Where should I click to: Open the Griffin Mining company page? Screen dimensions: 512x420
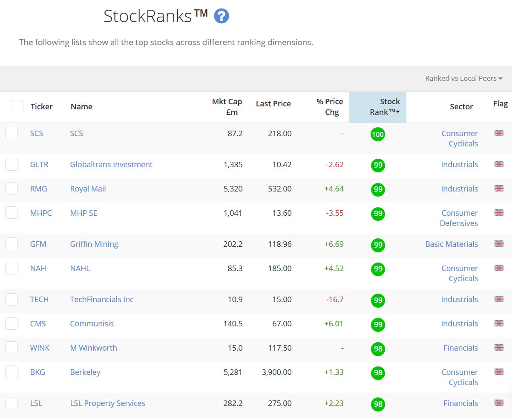[x=94, y=244]
